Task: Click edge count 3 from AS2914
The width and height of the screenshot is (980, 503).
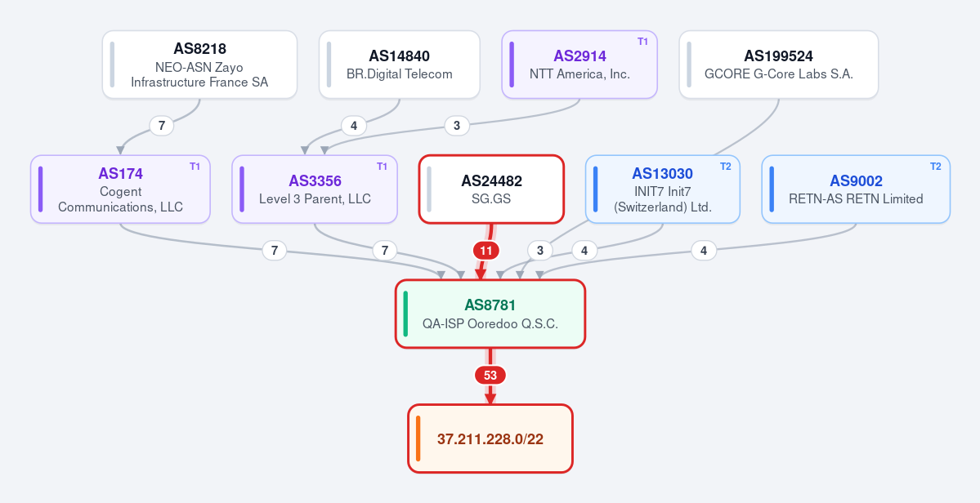Action: click(x=457, y=126)
